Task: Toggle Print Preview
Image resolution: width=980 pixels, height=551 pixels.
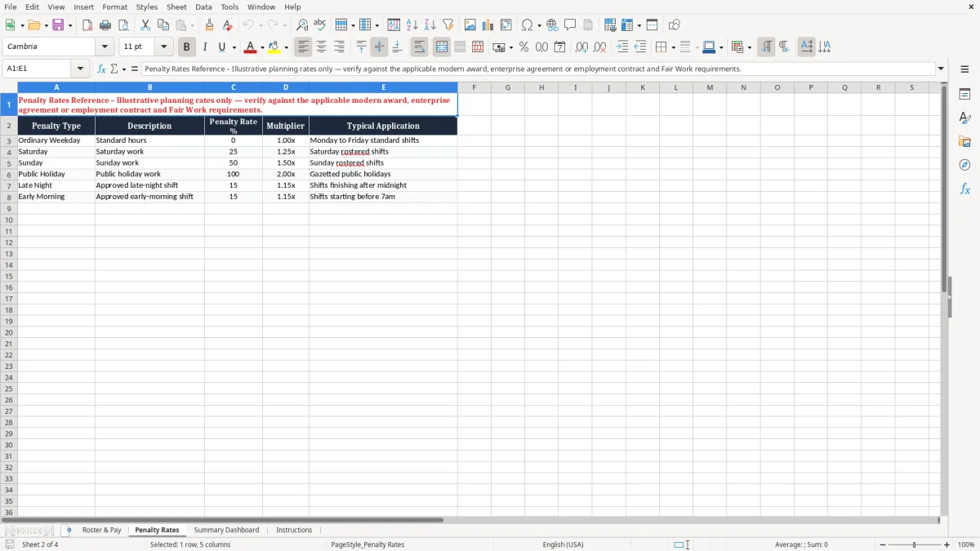Action: 123,25
